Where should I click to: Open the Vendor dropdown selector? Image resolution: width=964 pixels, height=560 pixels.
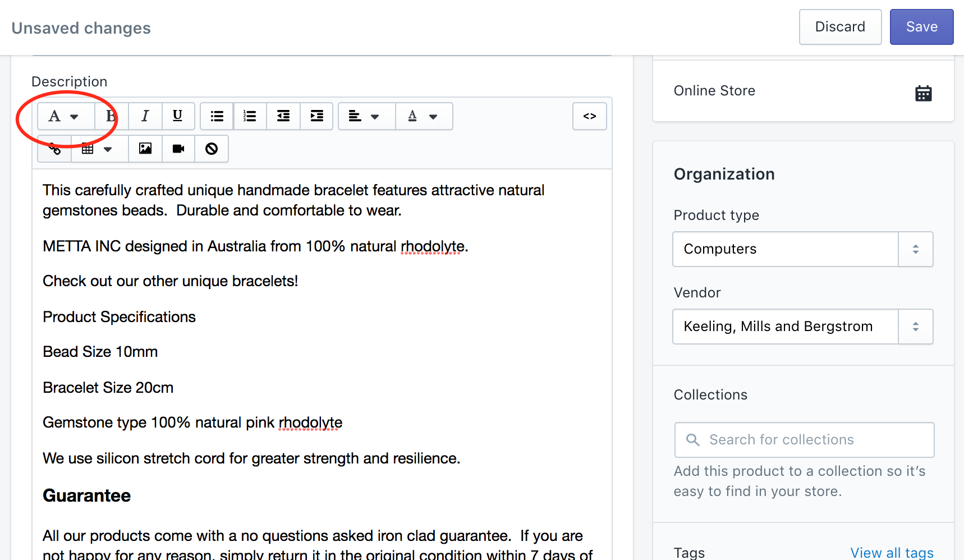tap(802, 327)
